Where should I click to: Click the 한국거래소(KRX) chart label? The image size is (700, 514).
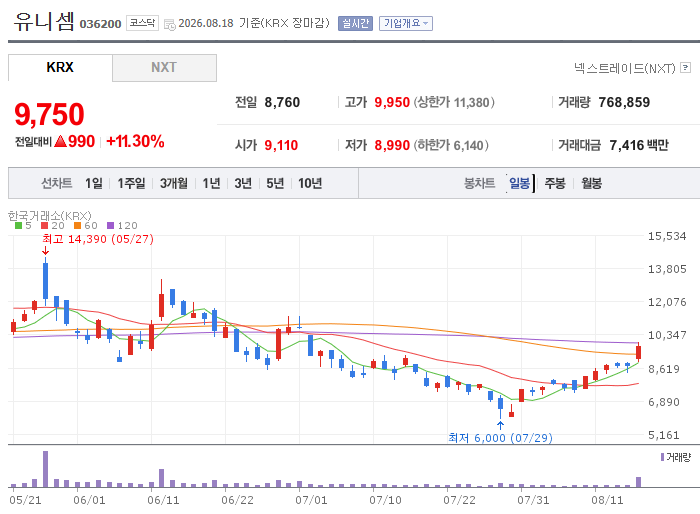(x=50, y=216)
